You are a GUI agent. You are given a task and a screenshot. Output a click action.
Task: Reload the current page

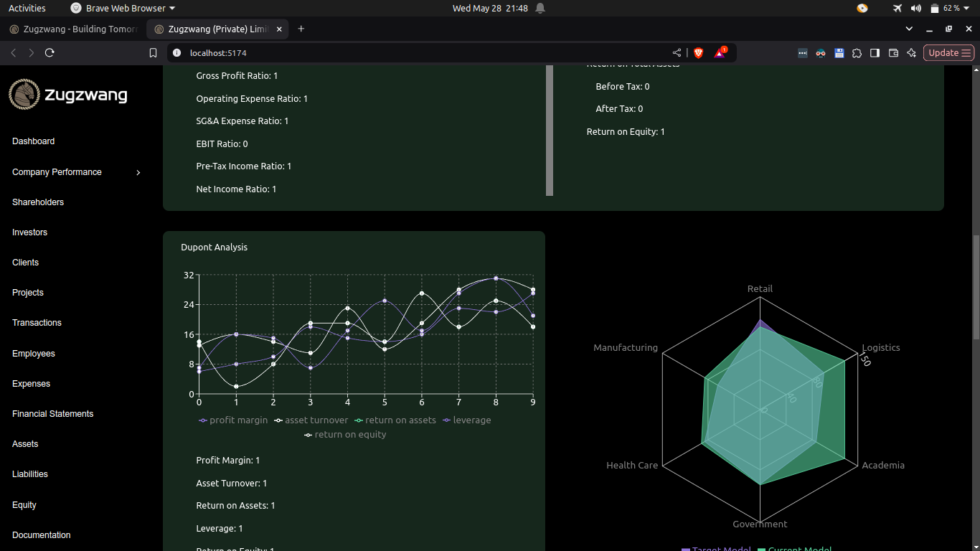50,52
